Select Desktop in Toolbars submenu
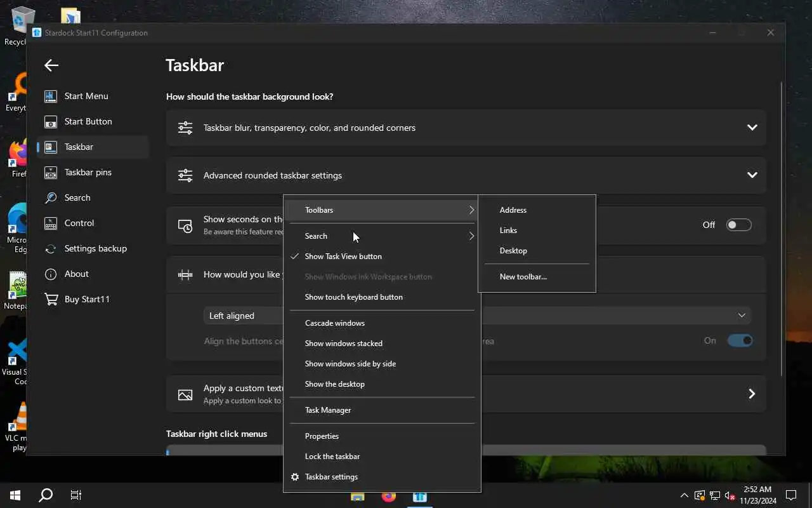The width and height of the screenshot is (812, 508). 537,251
